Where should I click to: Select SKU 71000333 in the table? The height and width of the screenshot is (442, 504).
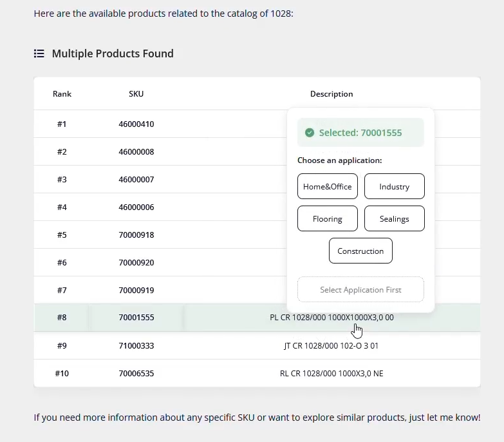(x=136, y=346)
